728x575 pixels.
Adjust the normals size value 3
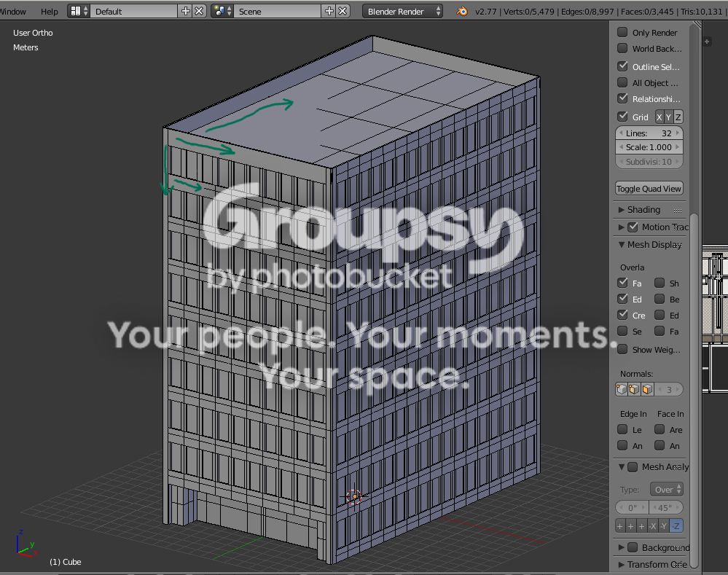pos(668,389)
